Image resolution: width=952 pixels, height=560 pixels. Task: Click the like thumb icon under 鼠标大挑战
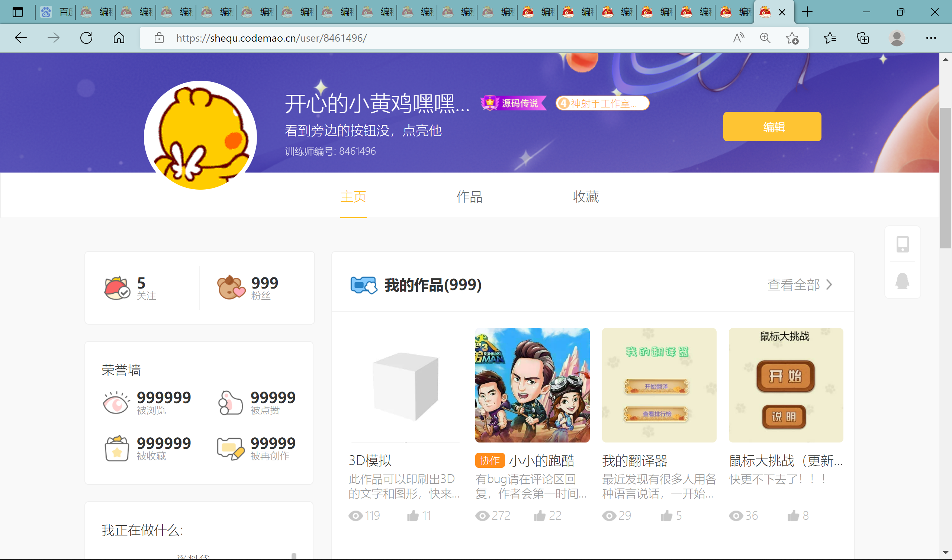coord(793,515)
